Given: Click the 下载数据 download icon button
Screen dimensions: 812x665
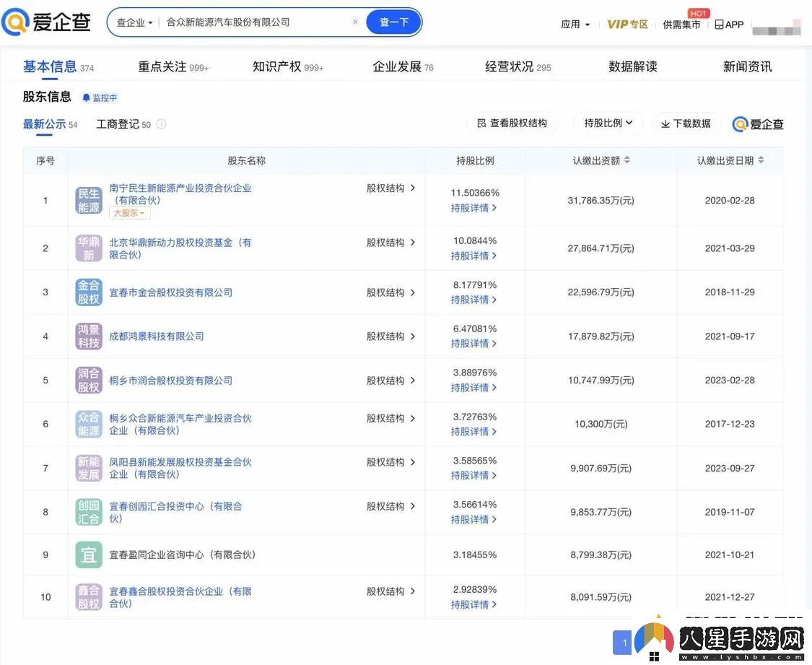Looking at the screenshot, I should (686, 123).
